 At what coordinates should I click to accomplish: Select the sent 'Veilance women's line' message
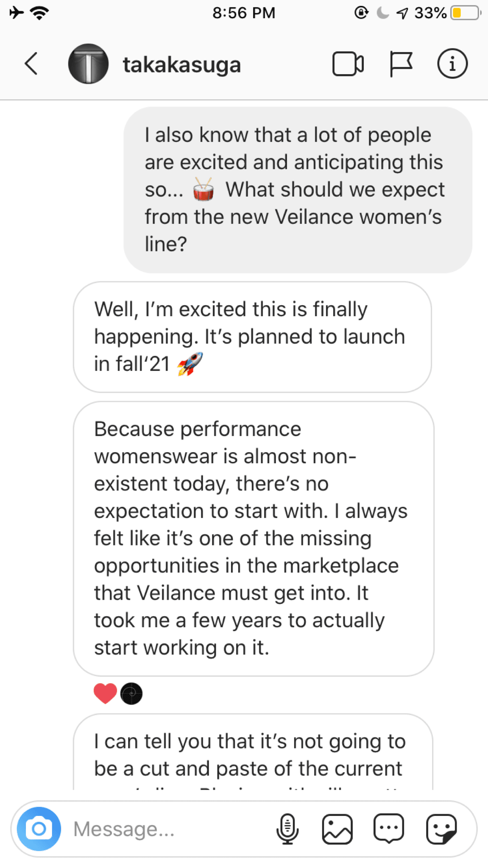click(298, 189)
